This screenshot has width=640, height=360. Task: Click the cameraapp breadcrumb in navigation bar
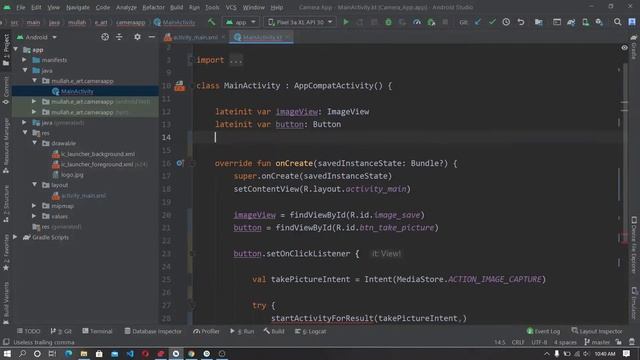coord(131,22)
